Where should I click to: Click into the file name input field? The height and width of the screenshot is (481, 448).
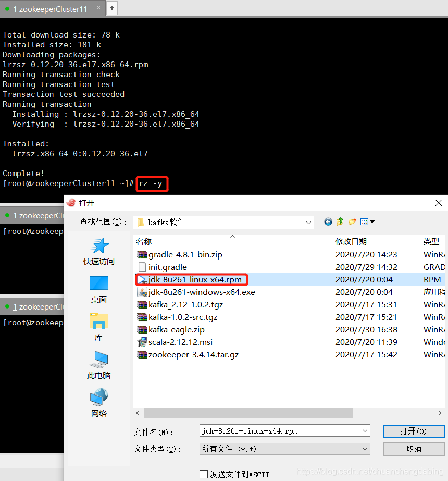(280, 430)
